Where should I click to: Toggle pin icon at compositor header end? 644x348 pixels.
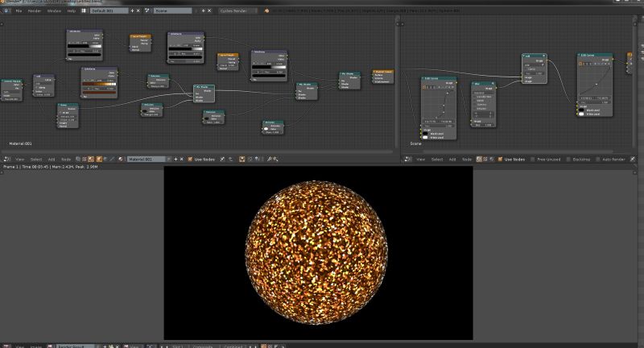[x=633, y=159]
